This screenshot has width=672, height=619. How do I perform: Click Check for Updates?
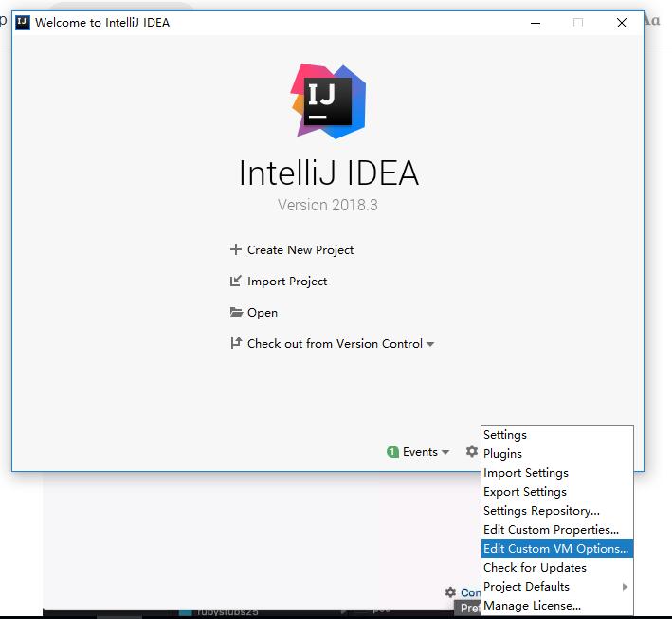click(x=556, y=567)
